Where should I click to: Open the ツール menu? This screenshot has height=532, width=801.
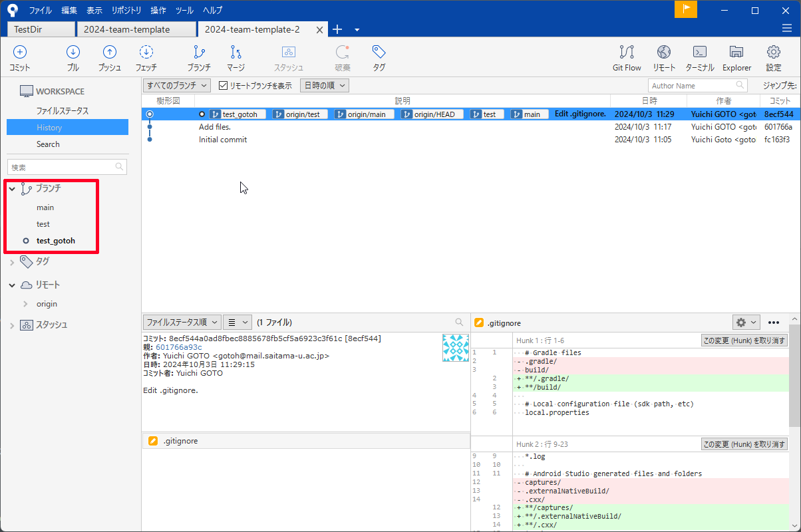(185, 10)
